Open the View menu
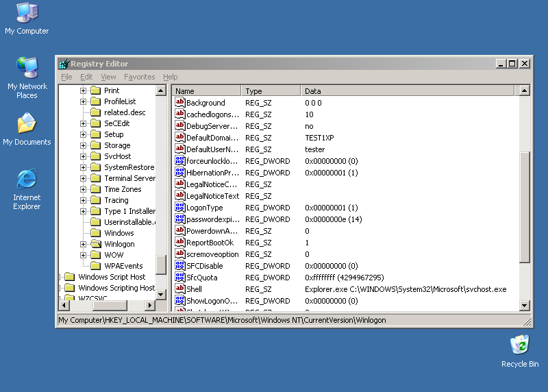Image resolution: width=548 pixels, height=392 pixels. click(108, 77)
